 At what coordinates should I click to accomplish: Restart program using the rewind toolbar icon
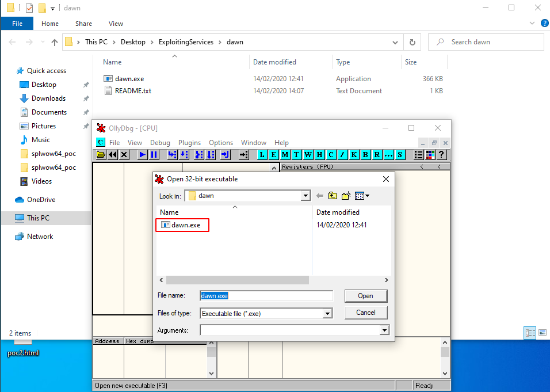[x=113, y=154]
